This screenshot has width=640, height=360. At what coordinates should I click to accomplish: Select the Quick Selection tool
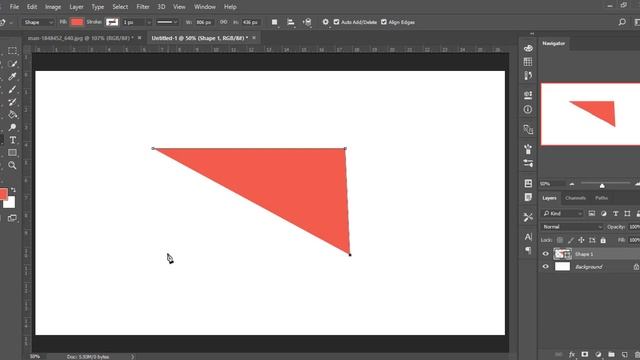pyautogui.click(x=12, y=64)
